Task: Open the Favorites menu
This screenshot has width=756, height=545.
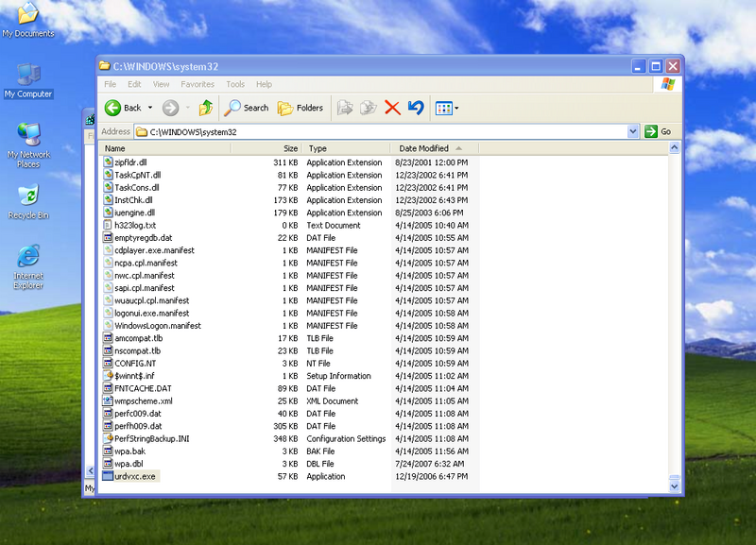Action: (198, 84)
